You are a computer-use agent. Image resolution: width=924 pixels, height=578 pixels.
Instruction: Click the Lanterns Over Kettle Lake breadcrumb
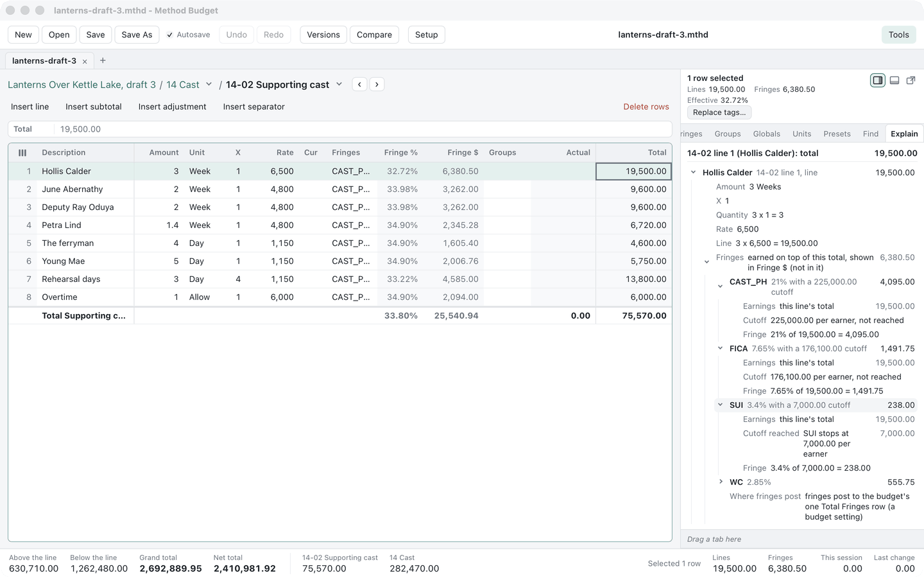(81, 85)
